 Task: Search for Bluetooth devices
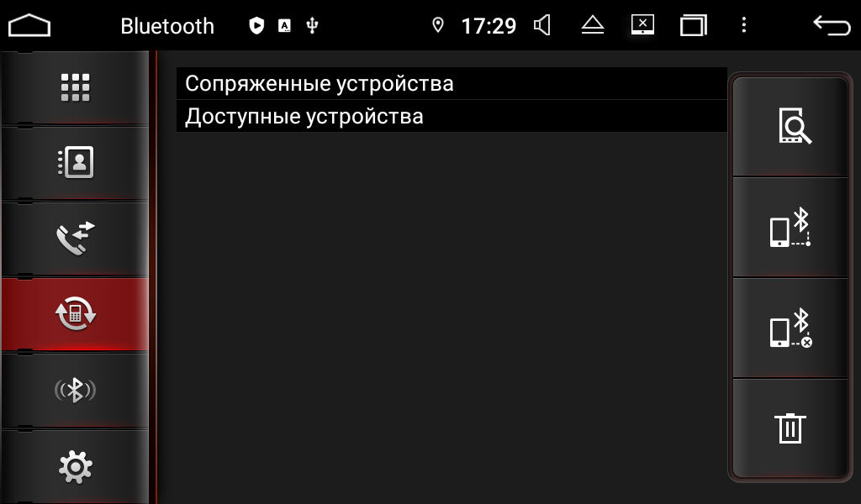click(790, 126)
